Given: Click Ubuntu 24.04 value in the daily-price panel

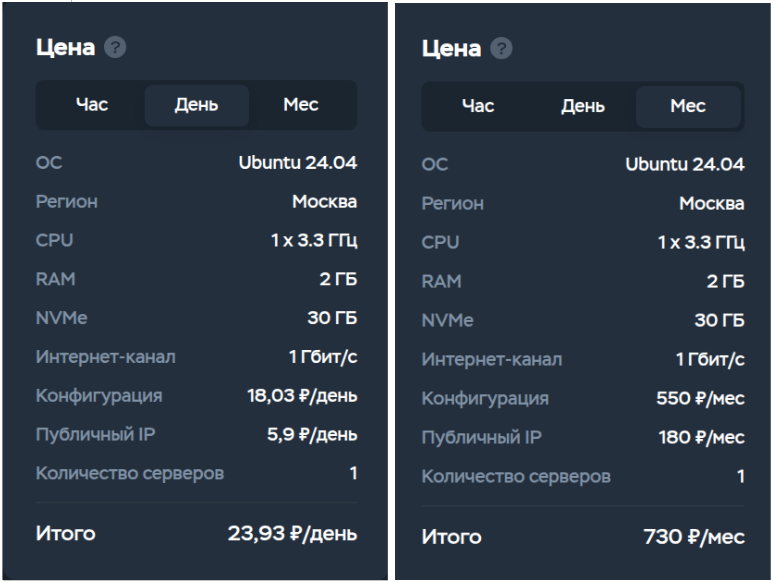Looking at the screenshot, I should (x=298, y=163).
